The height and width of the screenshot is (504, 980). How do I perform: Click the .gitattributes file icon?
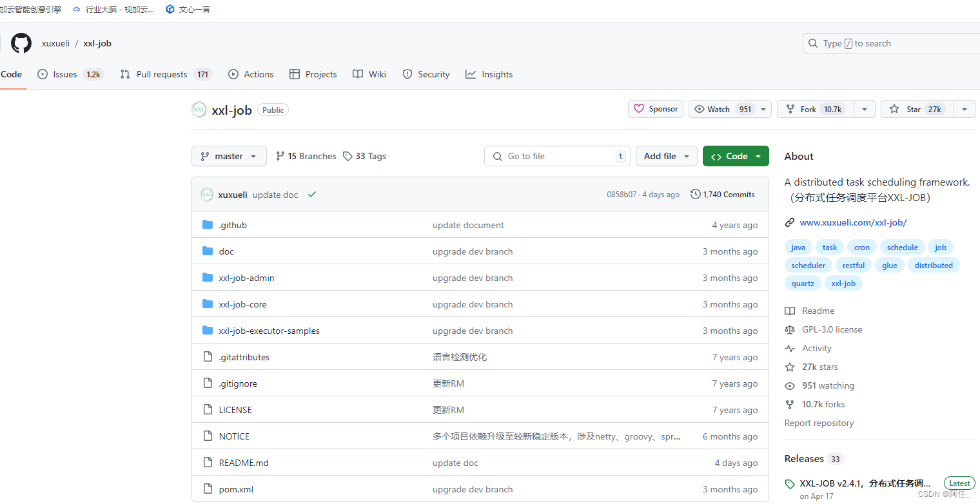[208, 357]
